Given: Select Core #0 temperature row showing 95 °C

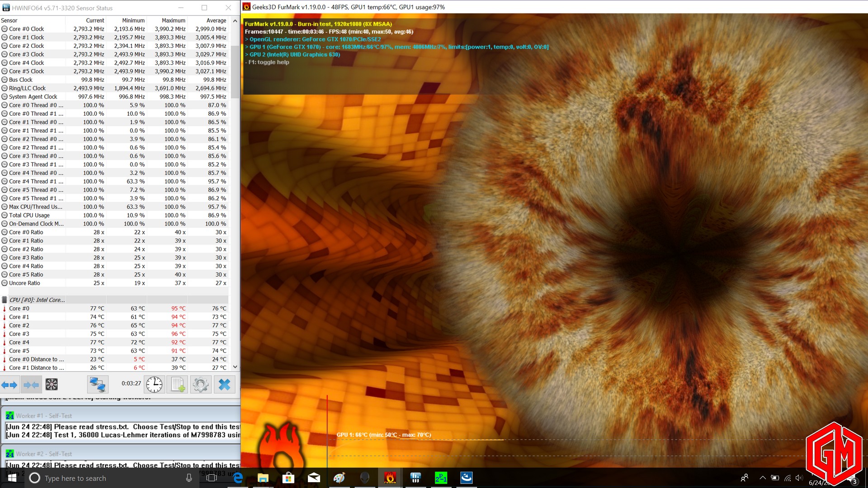Looking at the screenshot, I should tap(114, 309).
